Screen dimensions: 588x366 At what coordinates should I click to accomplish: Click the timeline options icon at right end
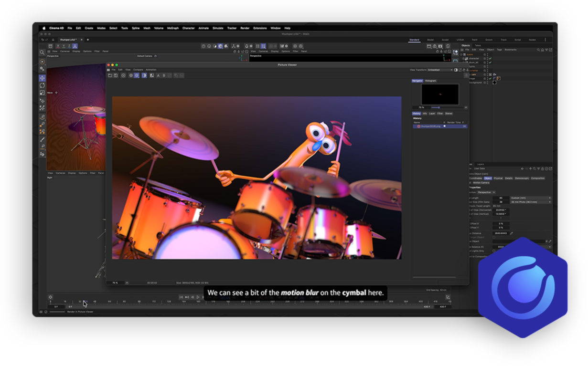pos(448,297)
